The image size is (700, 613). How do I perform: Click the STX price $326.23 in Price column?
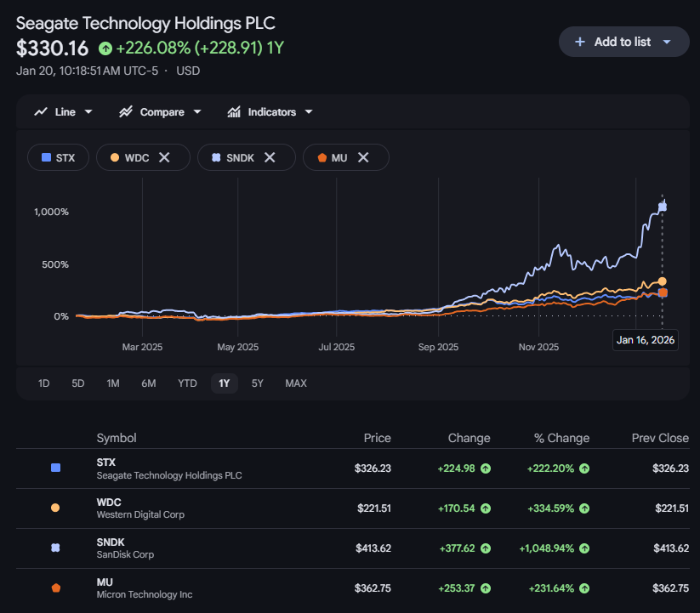coord(373,468)
